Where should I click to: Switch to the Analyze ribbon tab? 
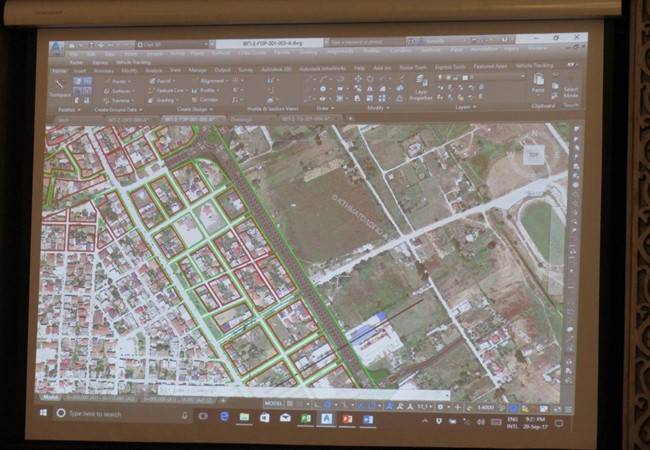tap(154, 71)
